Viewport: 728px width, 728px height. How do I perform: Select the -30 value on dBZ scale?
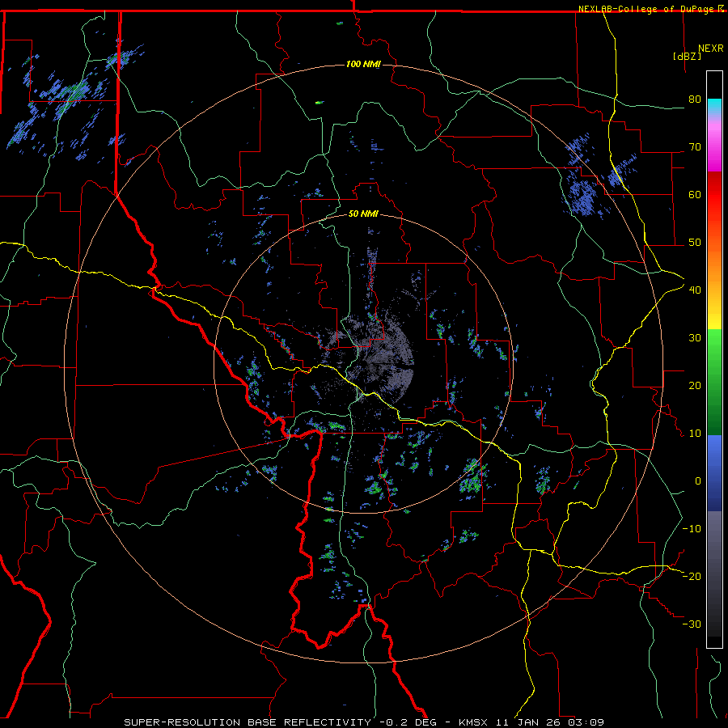pos(692,624)
